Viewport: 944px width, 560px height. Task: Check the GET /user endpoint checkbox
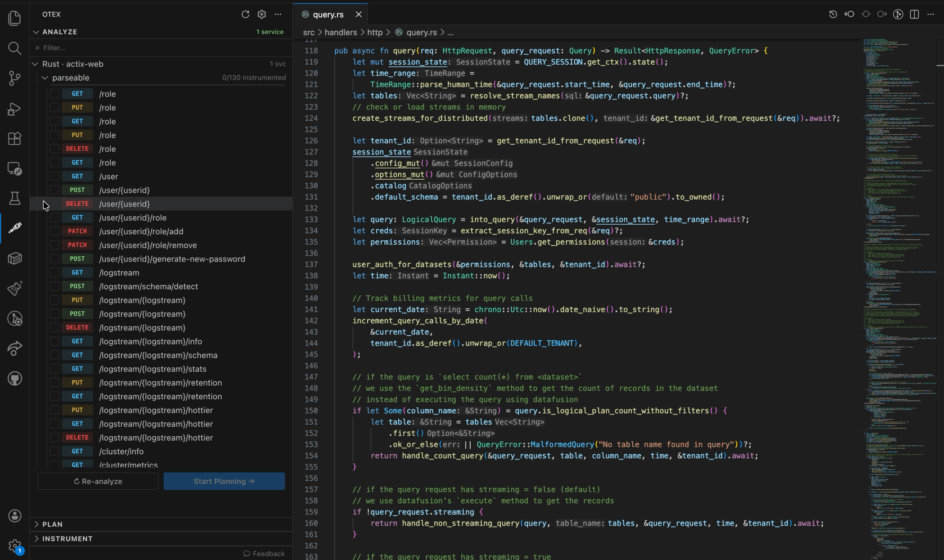[x=54, y=176]
